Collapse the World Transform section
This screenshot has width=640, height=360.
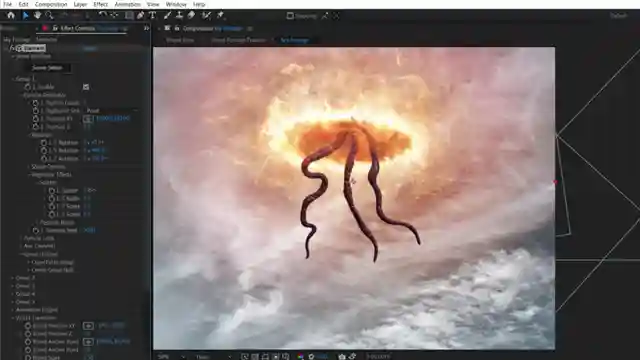(13, 318)
